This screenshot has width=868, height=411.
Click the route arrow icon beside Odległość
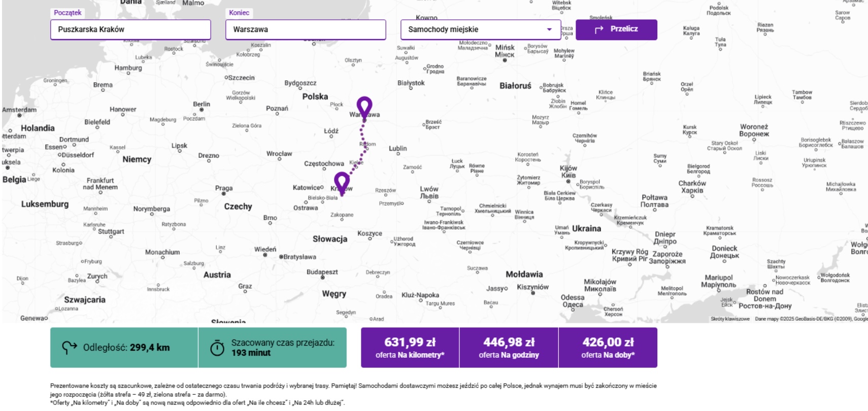click(x=69, y=348)
